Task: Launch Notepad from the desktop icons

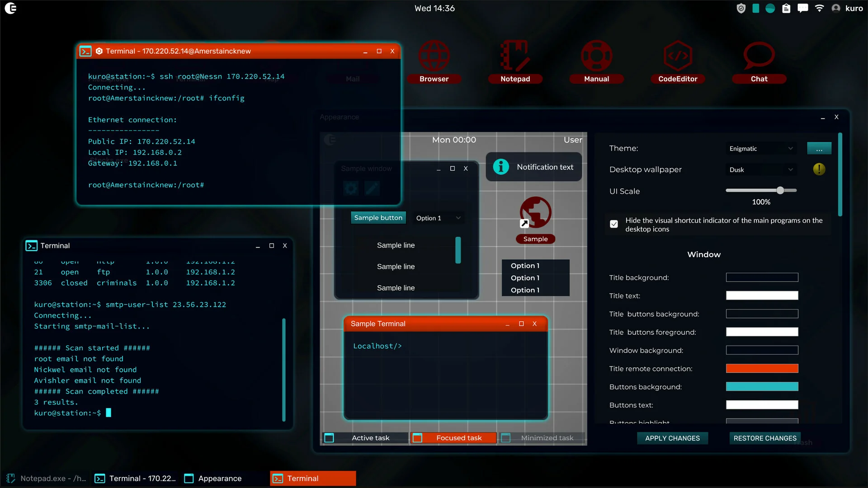Action: 515,57
